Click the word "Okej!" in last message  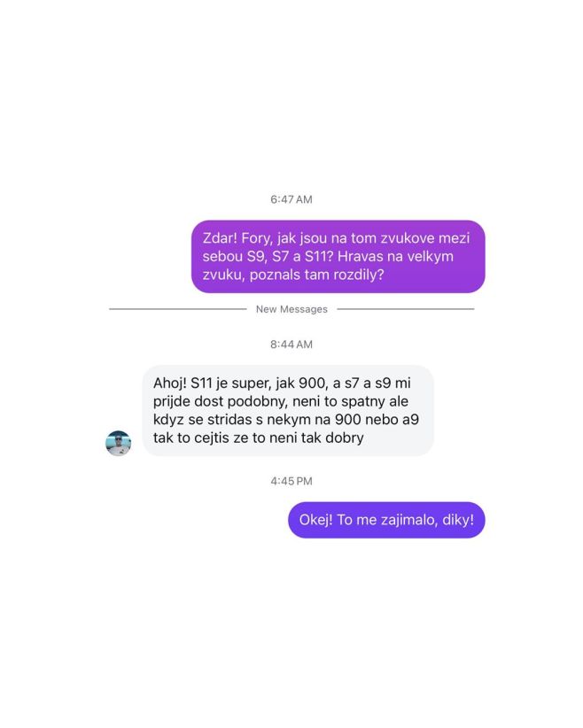point(316,520)
